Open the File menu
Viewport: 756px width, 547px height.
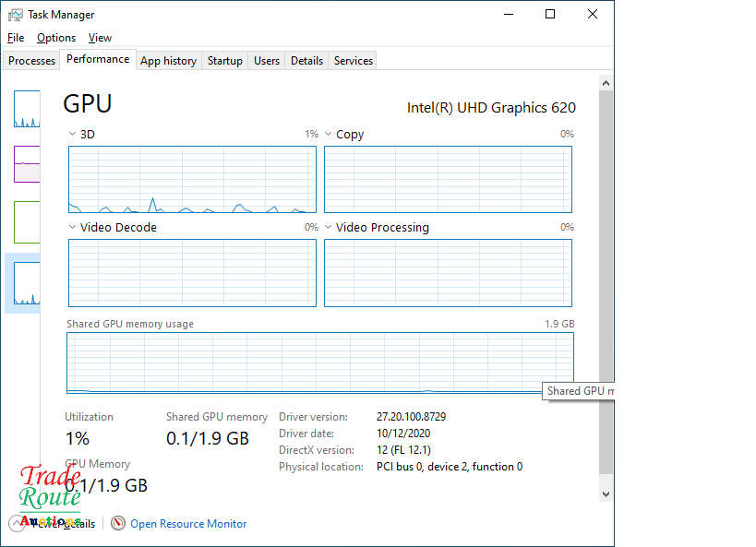point(15,38)
